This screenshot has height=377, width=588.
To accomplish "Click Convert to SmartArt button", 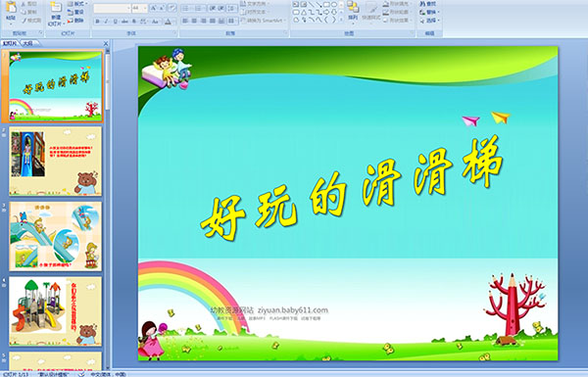I will 264,21.
